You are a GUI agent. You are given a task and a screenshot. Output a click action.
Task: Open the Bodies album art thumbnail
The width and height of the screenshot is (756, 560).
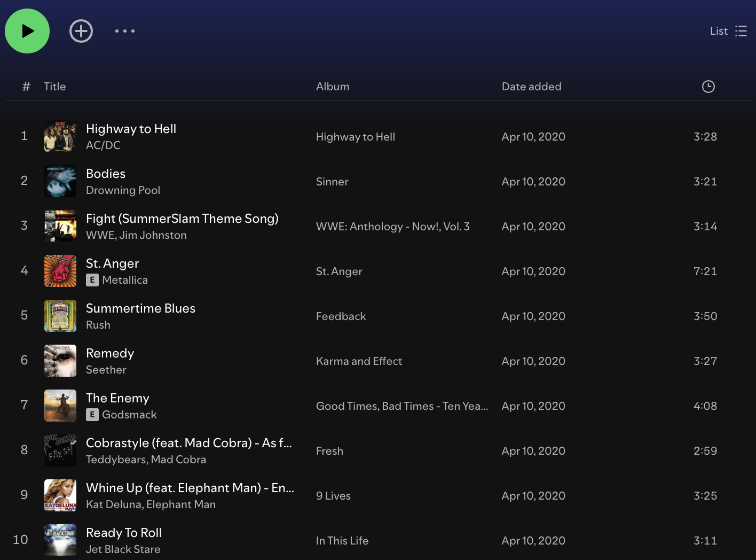[60, 181]
